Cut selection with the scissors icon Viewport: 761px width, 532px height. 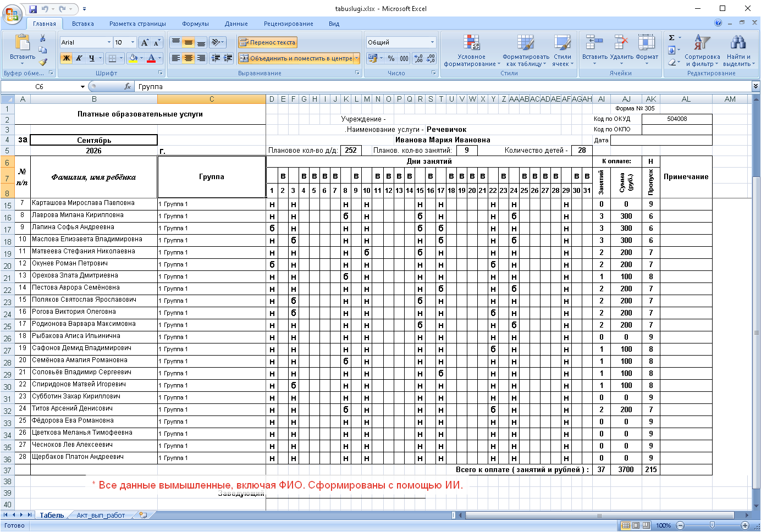(x=42, y=38)
